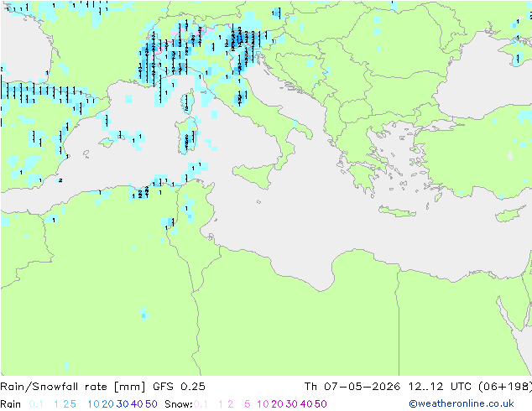532x411 pixels.
Task: Click the island of Corsica on map
Action: tap(187, 101)
